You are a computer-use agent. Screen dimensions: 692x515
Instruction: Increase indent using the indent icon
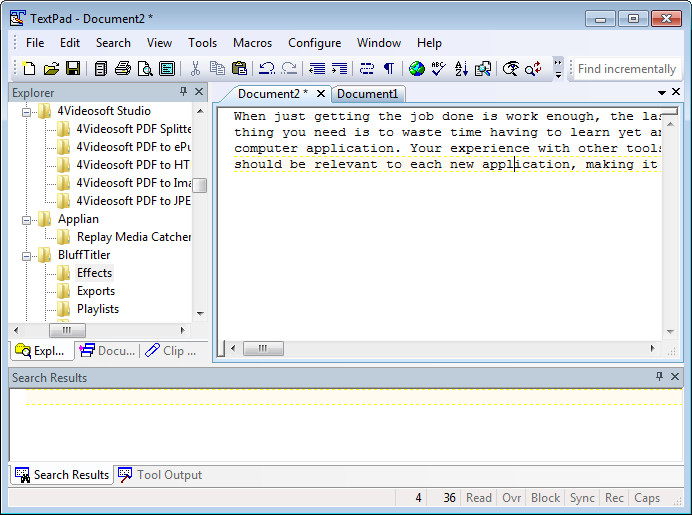pyautogui.click(x=339, y=68)
